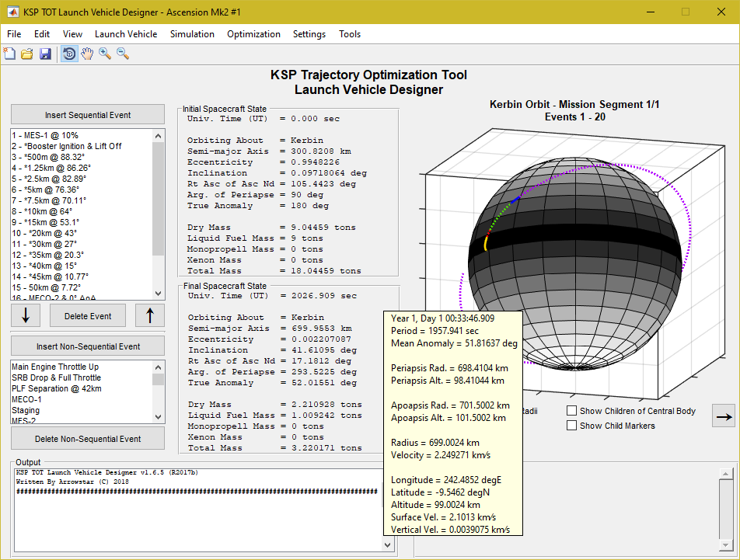Open the File menu
The height and width of the screenshot is (560, 740).
tap(14, 34)
